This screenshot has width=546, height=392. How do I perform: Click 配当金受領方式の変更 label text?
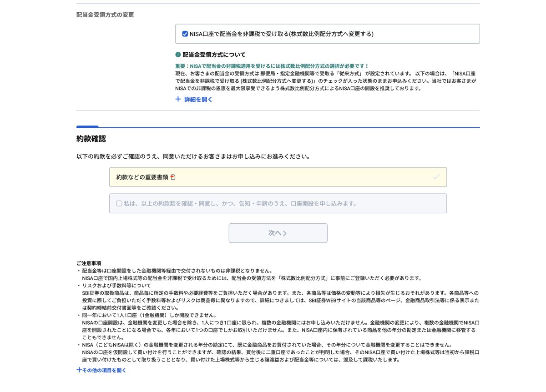105,15
